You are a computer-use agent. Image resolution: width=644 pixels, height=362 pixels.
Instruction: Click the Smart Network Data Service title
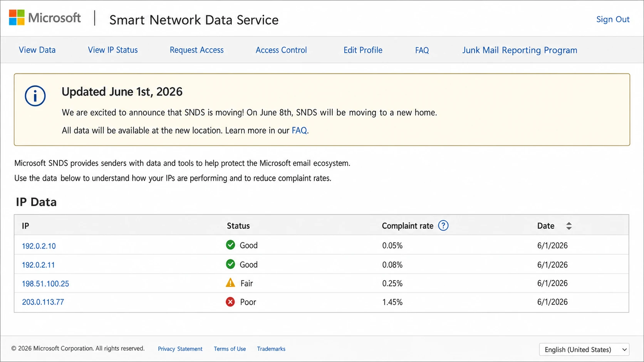coord(194,20)
